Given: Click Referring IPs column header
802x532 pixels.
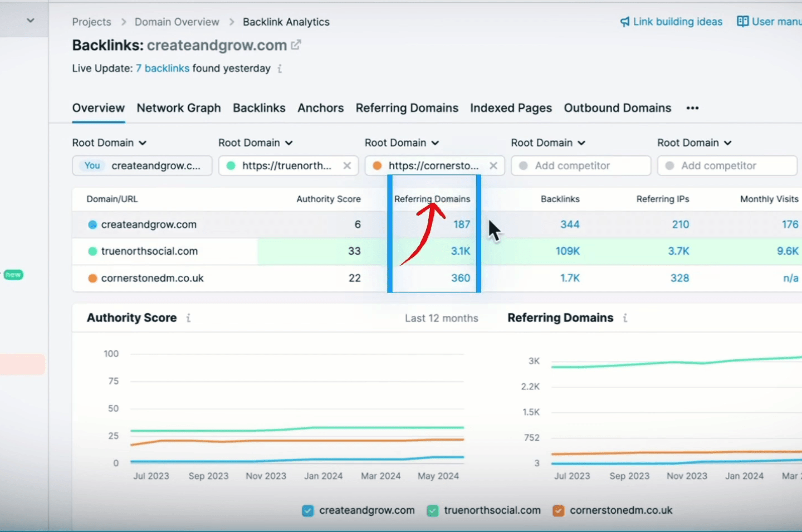Looking at the screenshot, I should pyautogui.click(x=663, y=199).
